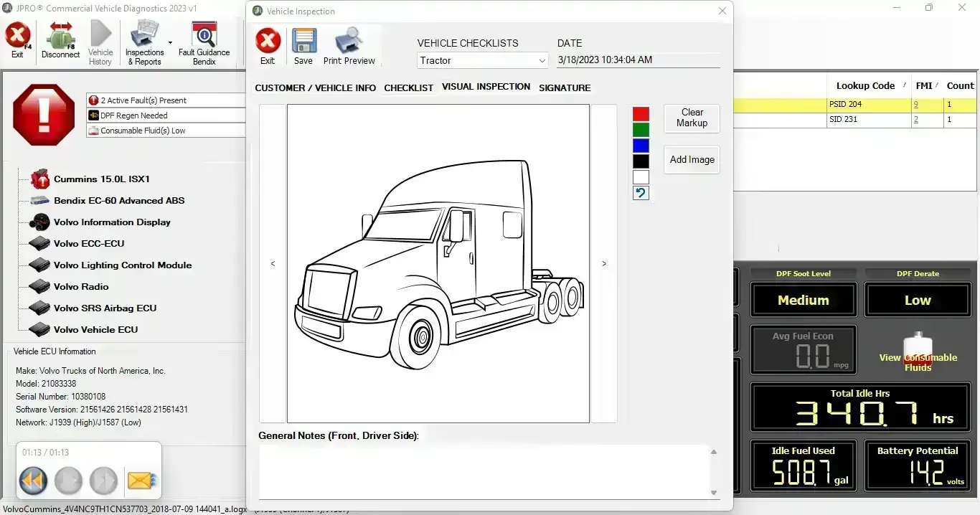This screenshot has height=515, width=980.
Task: Open the 2 Active Fault(s) Present alert
Action: point(166,100)
